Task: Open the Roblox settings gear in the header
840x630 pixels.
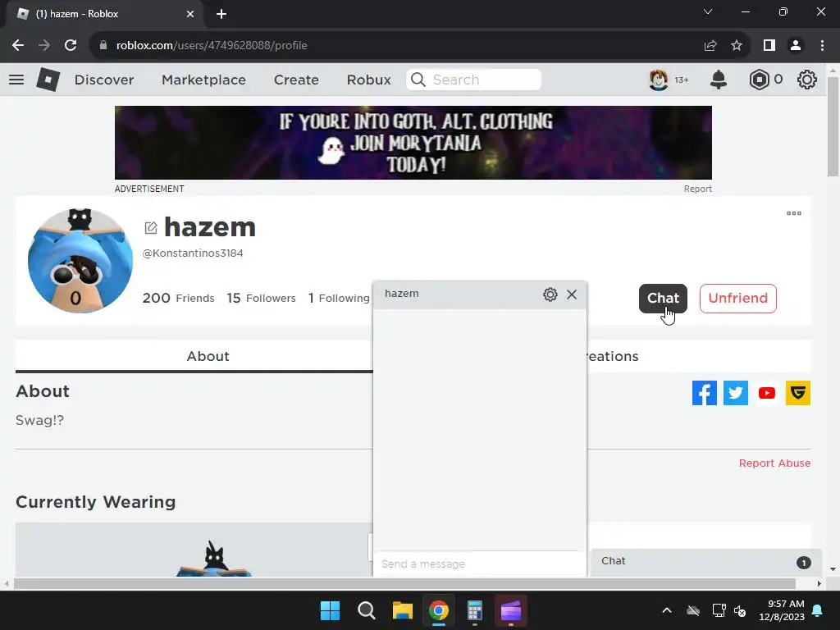Action: point(807,80)
